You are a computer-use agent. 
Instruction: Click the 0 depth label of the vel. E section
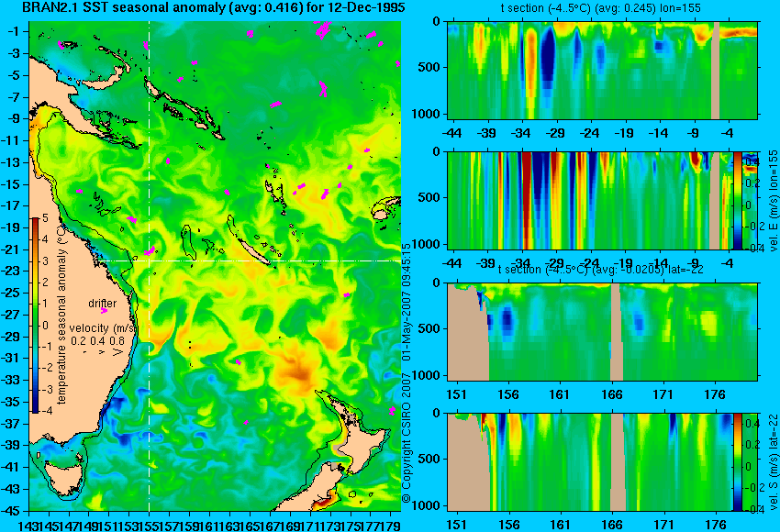pyautogui.click(x=436, y=151)
